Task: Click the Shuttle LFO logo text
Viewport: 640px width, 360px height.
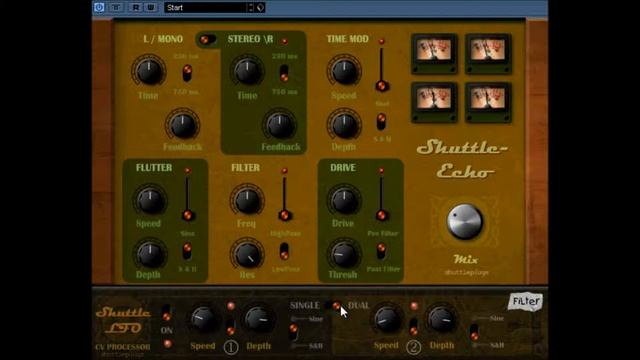Action: point(123,320)
